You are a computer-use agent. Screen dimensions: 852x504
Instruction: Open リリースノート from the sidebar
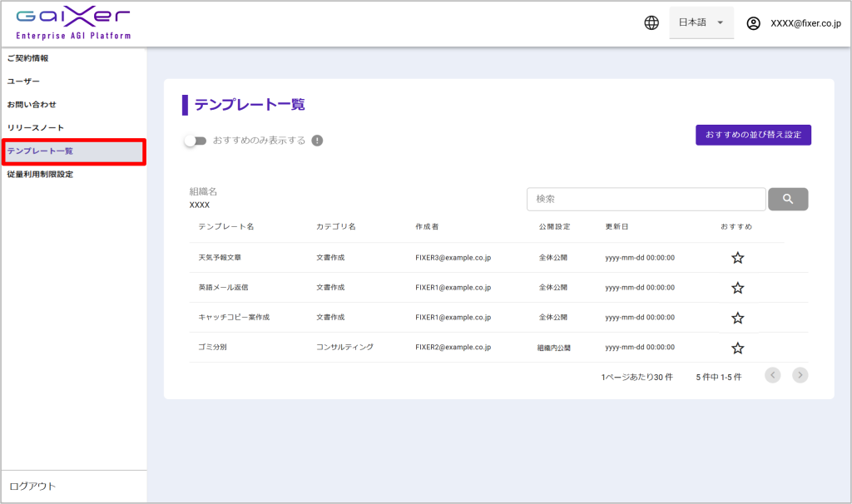click(x=35, y=127)
